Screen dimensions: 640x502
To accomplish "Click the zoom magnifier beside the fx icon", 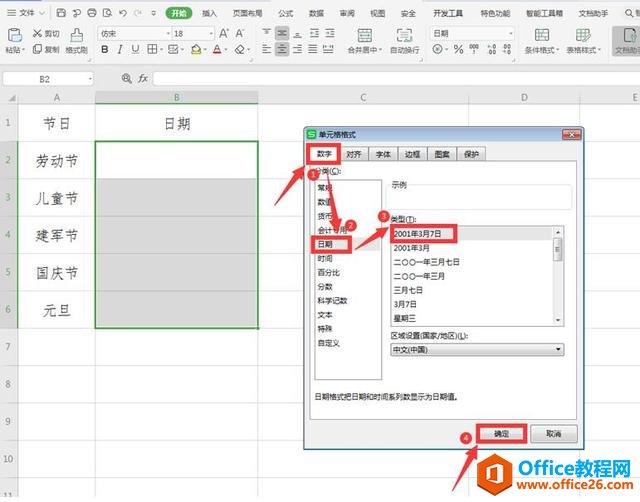I will pyautogui.click(x=127, y=78).
